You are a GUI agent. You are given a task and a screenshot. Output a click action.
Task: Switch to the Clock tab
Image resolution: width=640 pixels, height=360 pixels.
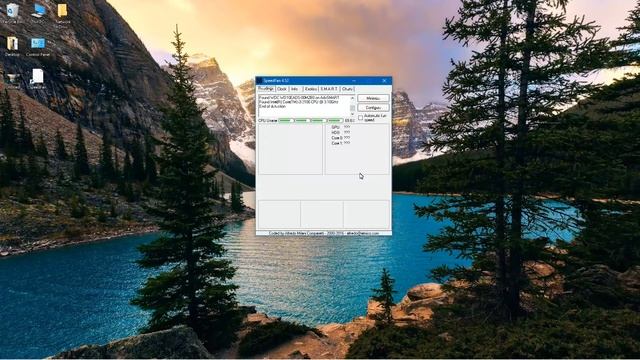pos(282,89)
